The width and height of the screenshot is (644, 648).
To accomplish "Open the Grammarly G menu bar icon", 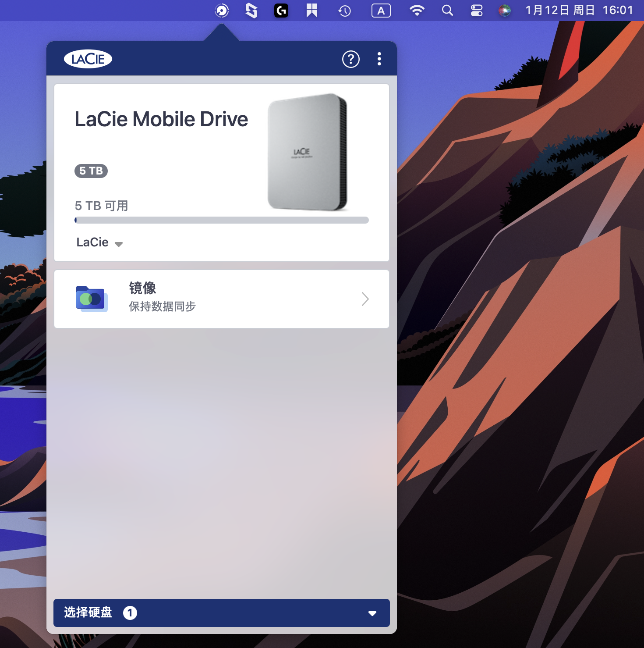I will point(281,11).
